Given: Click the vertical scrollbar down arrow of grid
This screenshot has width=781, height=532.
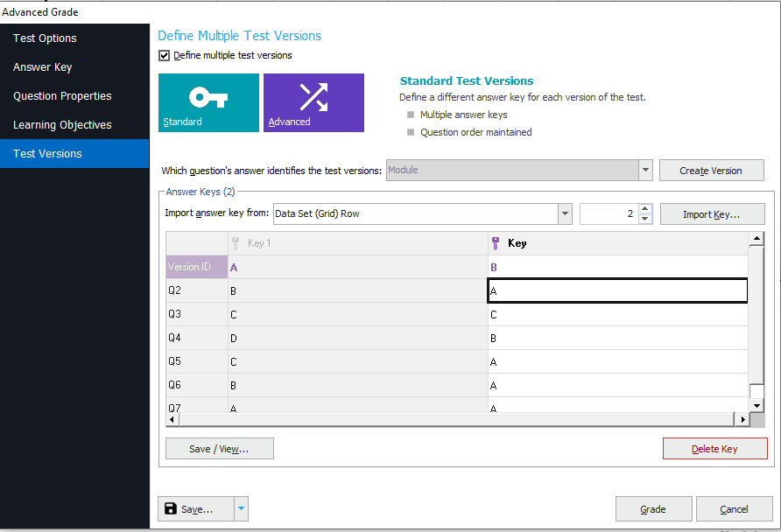Looking at the screenshot, I should [x=756, y=406].
